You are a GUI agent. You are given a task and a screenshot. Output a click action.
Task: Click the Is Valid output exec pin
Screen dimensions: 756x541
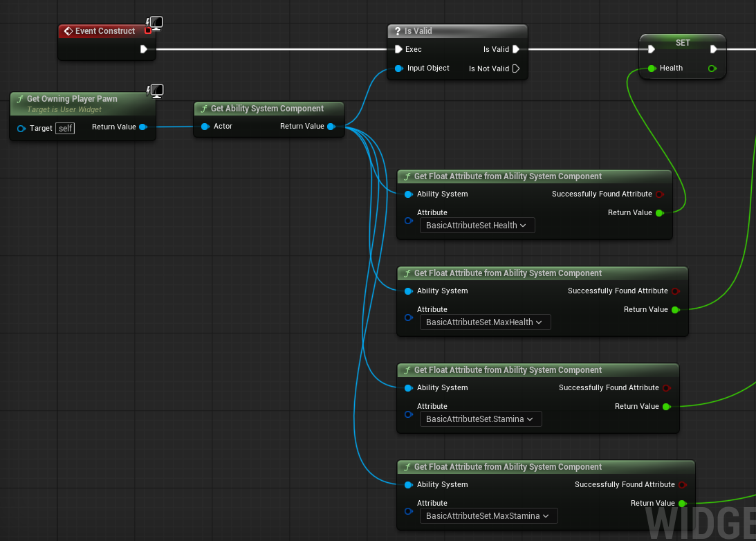pyautogui.click(x=516, y=49)
